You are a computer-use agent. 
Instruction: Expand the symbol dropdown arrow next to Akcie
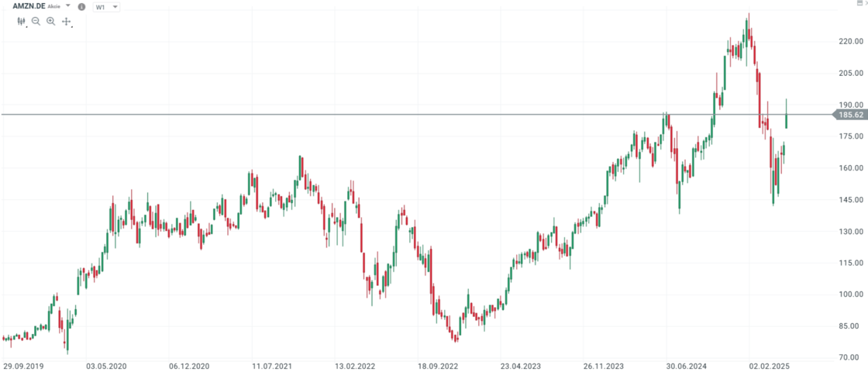68,5
